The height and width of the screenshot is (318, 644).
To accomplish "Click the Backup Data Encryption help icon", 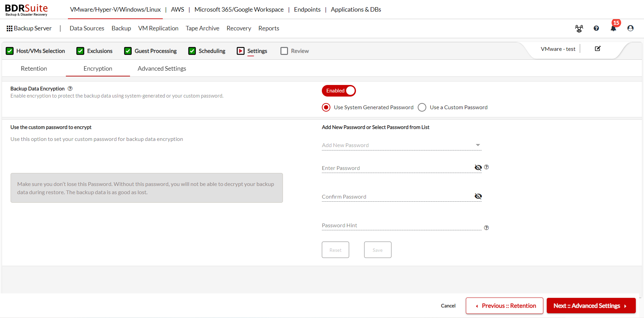I will 70,88.
